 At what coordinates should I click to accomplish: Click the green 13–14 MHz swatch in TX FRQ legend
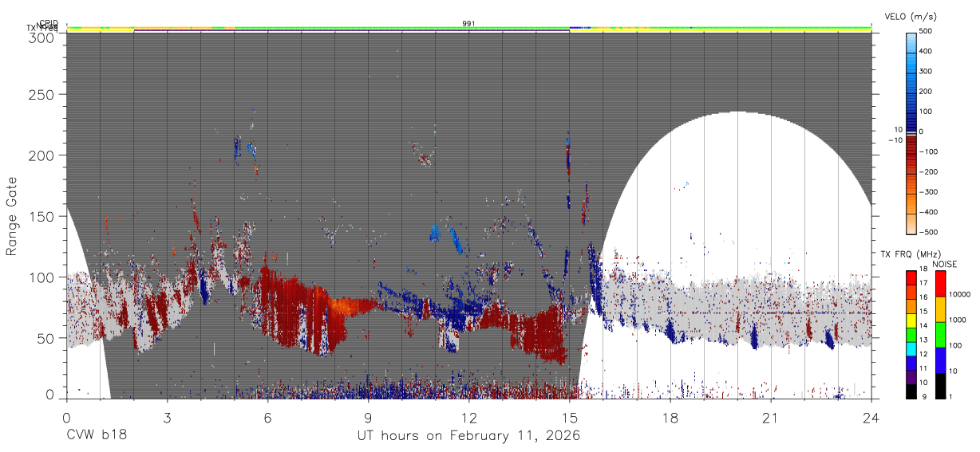click(x=911, y=335)
